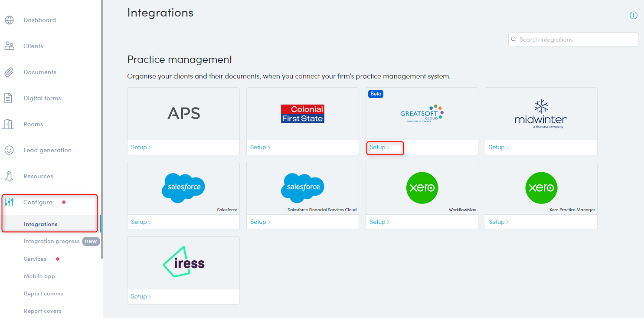Image resolution: width=644 pixels, height=318 pixels.
Task: Click the Xero Practice Manager logo
Action: [x=541, y=188]
